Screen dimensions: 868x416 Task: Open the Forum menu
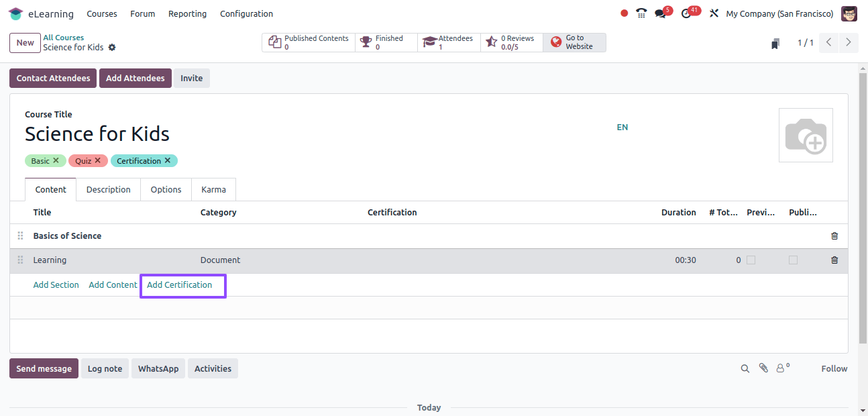pyautogui.click(x=143, y=13)
